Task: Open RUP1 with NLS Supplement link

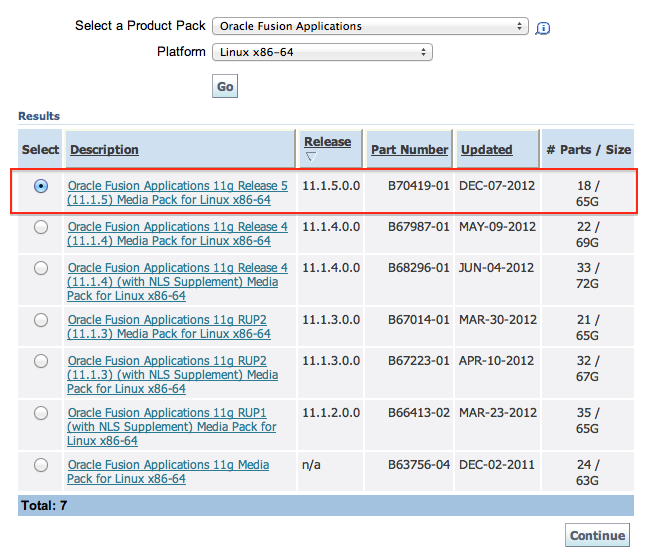Action: [172, 427]
